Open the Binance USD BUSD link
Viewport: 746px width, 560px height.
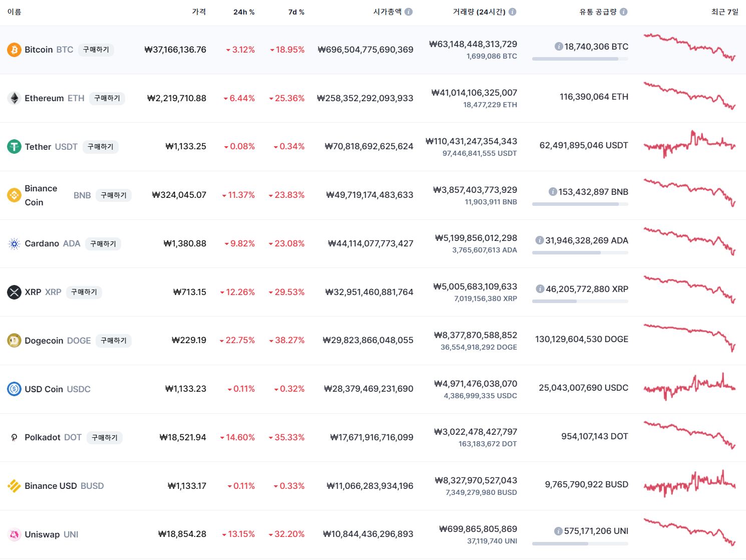64,486
